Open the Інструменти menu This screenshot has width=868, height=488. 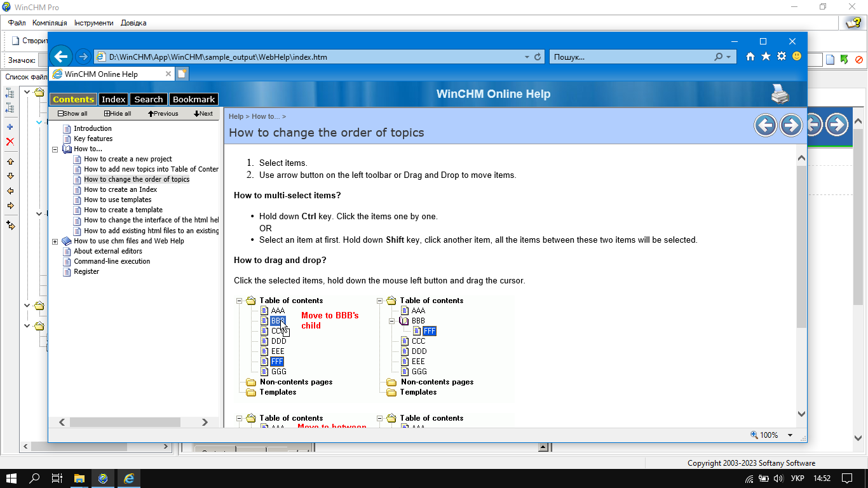click(x=93, y=23)
